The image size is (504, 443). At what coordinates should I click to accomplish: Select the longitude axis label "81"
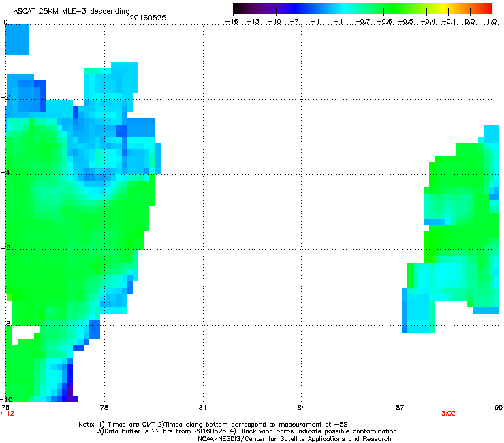click(202, 408)
